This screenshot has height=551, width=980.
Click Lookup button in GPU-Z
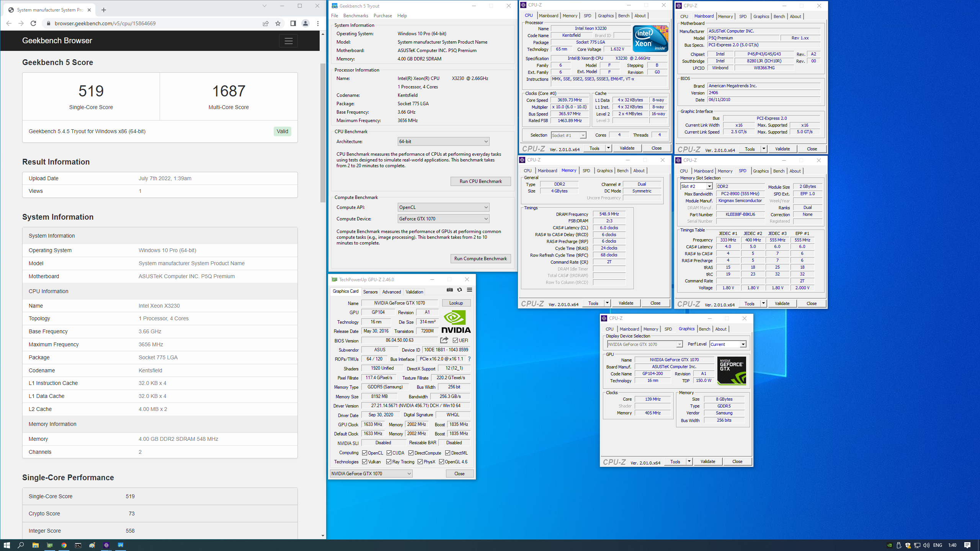coord(456,303)
